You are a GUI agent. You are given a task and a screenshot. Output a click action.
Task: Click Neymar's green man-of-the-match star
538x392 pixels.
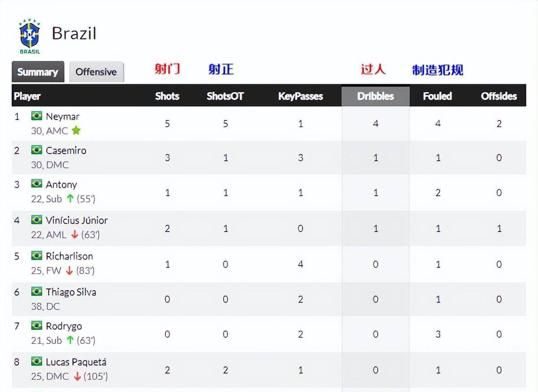(x=76, y=131)
